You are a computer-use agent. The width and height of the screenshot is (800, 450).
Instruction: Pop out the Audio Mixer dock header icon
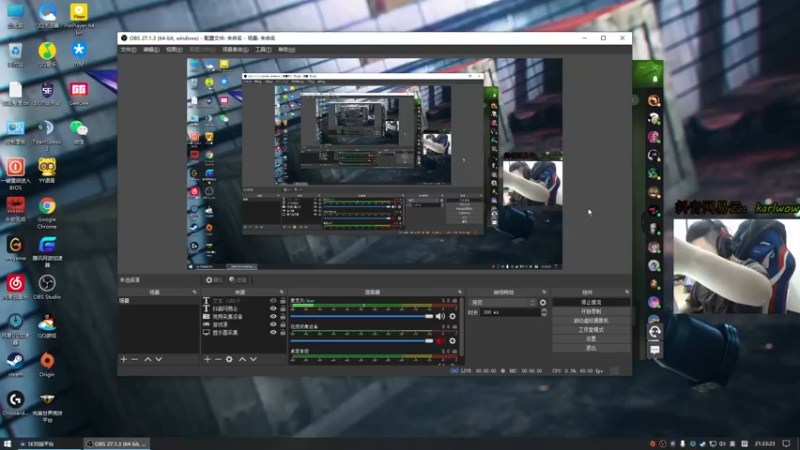pos(460,292)
